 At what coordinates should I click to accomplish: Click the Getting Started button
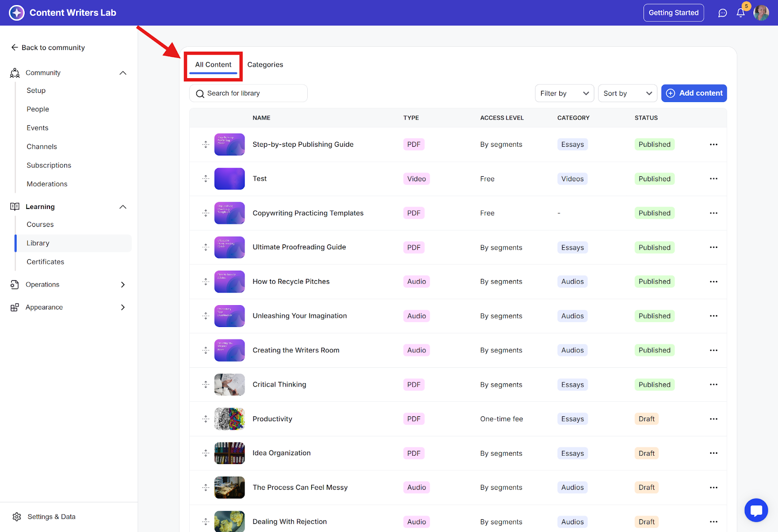pyautogui.click(x=673, y=13)
